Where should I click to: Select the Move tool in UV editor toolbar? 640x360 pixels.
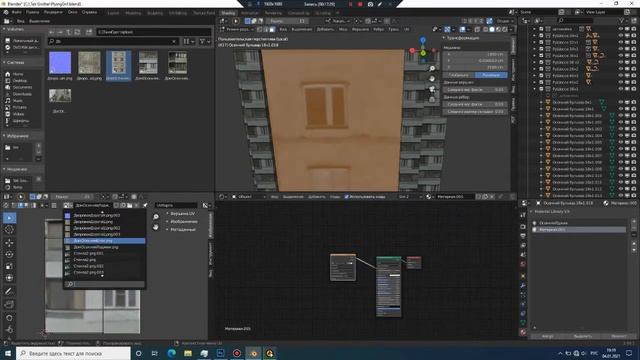click(x=9, y=242)
